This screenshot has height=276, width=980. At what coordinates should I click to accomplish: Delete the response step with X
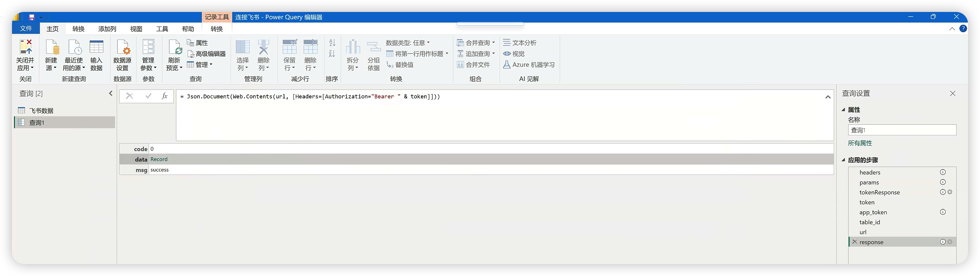tap(854, 242)
